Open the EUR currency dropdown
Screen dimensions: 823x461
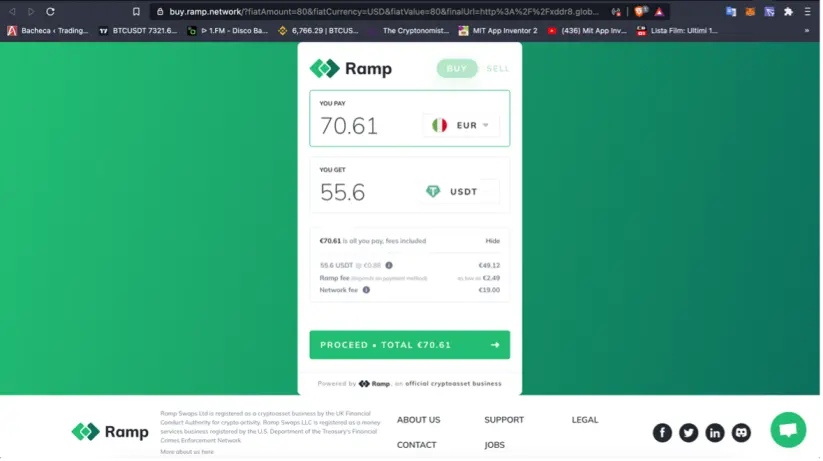(461, 125)
